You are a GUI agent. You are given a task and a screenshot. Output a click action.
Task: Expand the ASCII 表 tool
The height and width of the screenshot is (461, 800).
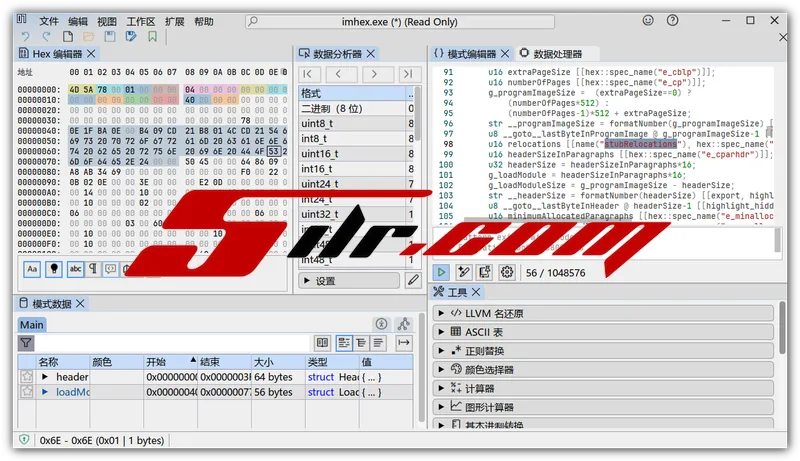[604, 332]
